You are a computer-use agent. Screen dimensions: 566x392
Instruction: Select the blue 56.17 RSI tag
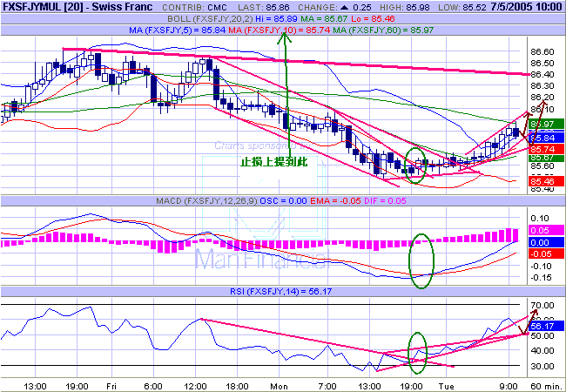(546, 327)
